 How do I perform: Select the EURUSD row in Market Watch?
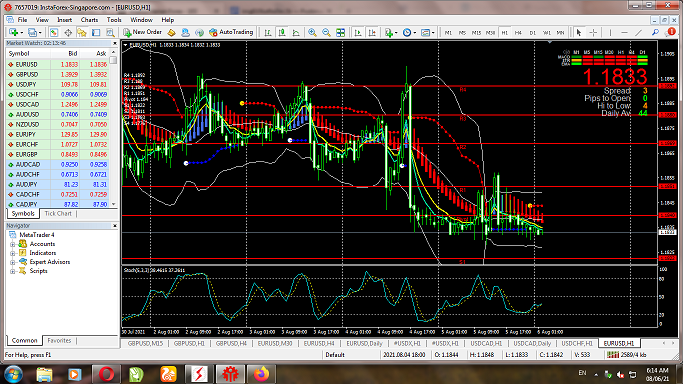point(57,64)
